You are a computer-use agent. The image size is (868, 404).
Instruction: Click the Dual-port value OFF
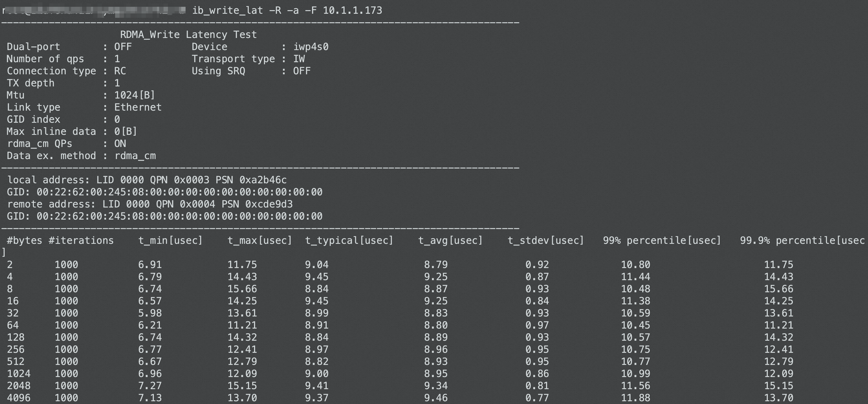pos(123,47)
